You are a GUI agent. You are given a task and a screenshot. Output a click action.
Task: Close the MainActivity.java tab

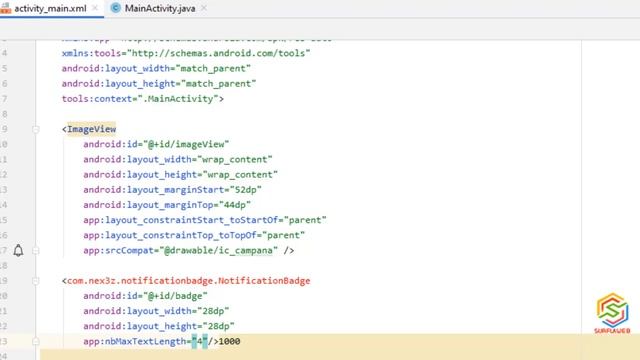coord(204,8)
